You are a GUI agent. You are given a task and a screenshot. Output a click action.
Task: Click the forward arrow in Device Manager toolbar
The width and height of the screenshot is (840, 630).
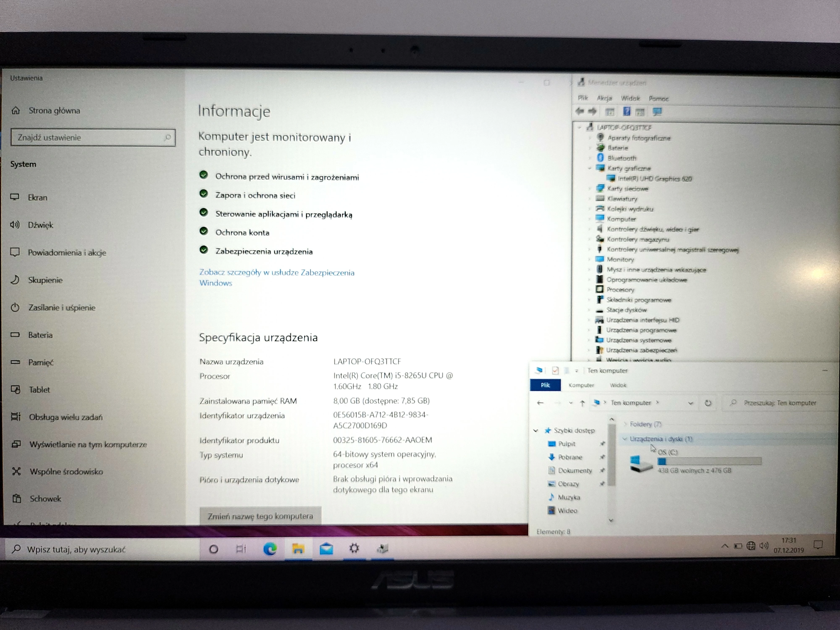point(592,111)
